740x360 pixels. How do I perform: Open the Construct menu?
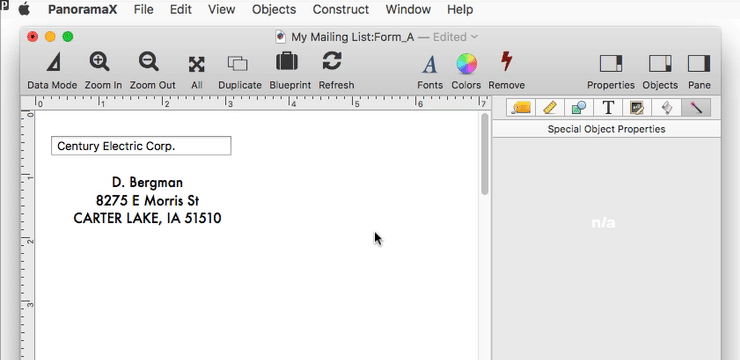coord(341,9)
